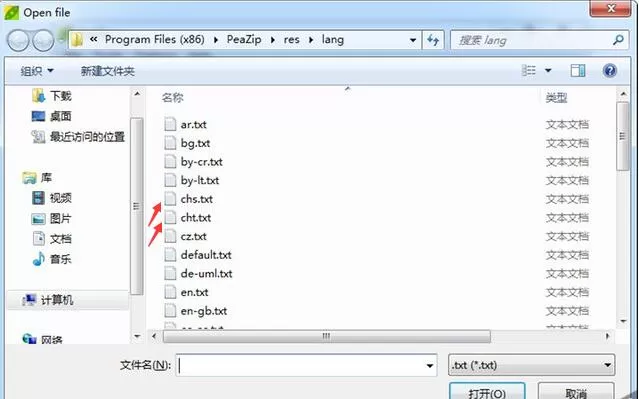Open the 组织 dropdown menu
This screenshot has height=399, width=639.
(37, 71)
